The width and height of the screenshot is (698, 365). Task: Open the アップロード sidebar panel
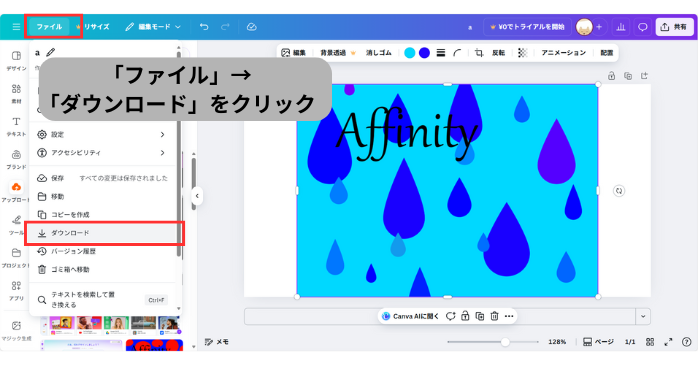(x=16, y=192)
